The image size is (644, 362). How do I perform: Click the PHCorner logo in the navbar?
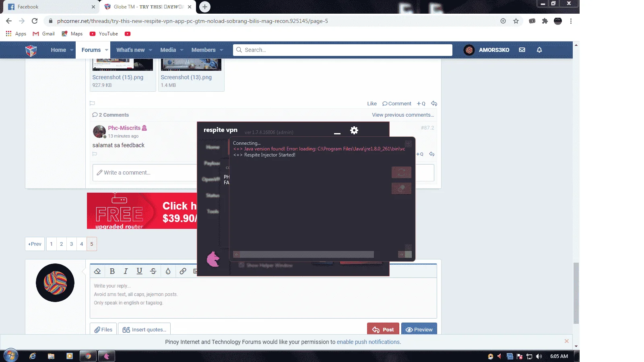tap(31, 50)
